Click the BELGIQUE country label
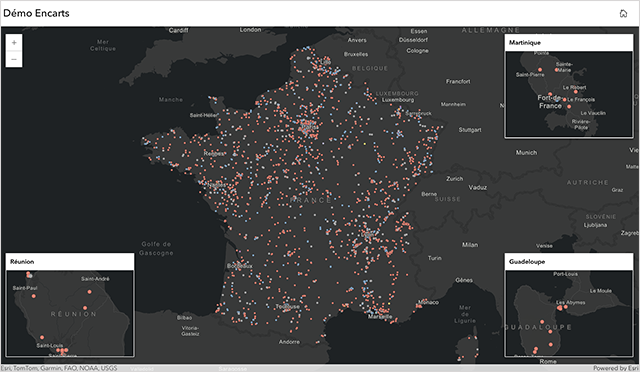640x372 pixels. tap(370, 69)
